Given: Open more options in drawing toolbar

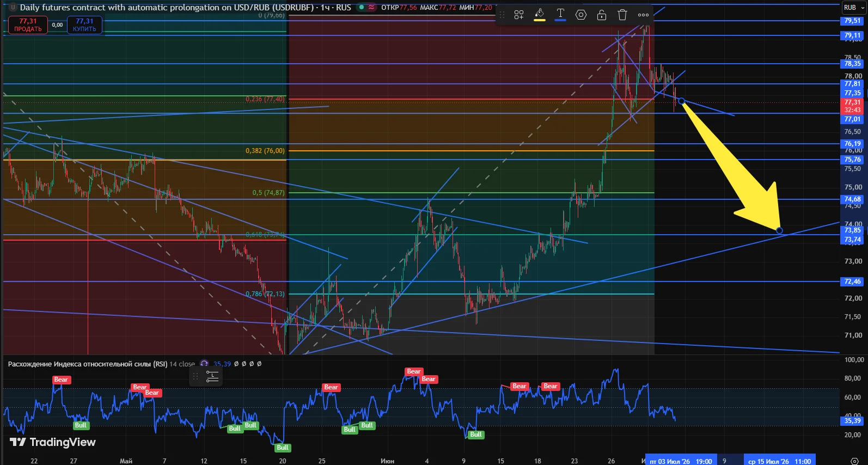Looking at the screenshot, I should pos(643,15).
